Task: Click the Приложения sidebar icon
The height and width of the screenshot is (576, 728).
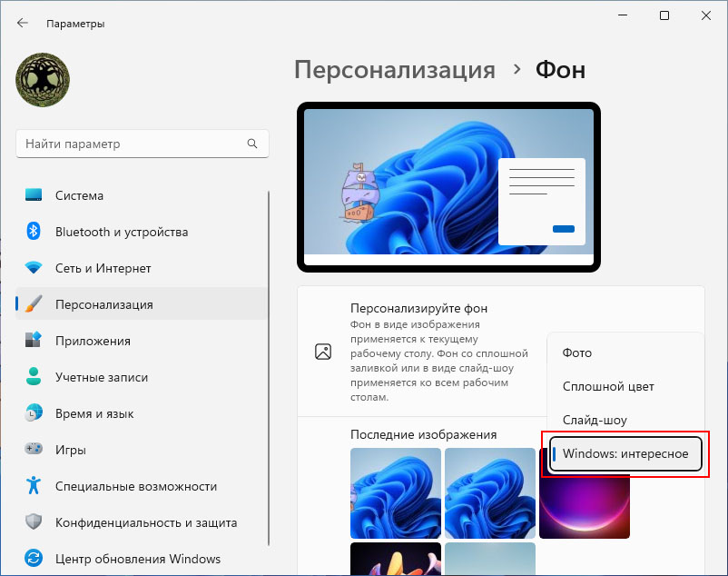Action: coord(34,340)
